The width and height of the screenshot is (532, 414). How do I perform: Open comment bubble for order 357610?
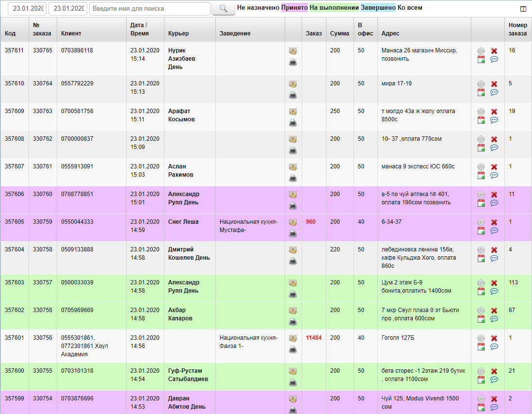(494, 92)
